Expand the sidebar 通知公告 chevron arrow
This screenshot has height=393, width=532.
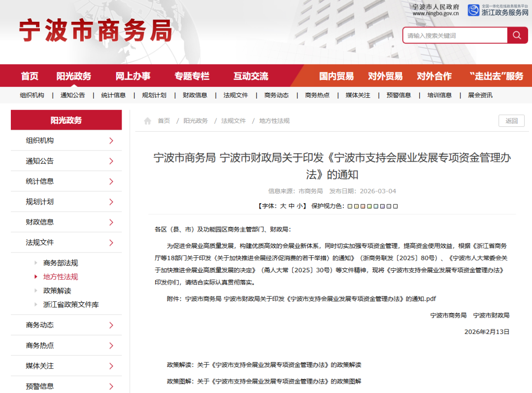tap(111, 161)
